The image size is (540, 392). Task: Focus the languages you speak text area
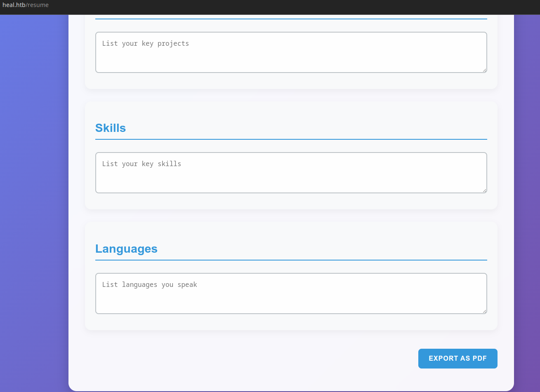click(x=291, y=293)
